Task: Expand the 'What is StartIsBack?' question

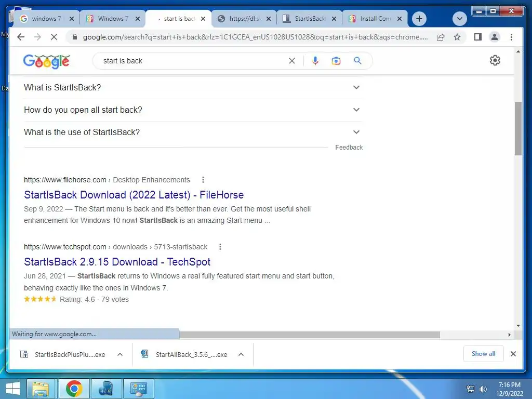Action: [x=193, y=87]
